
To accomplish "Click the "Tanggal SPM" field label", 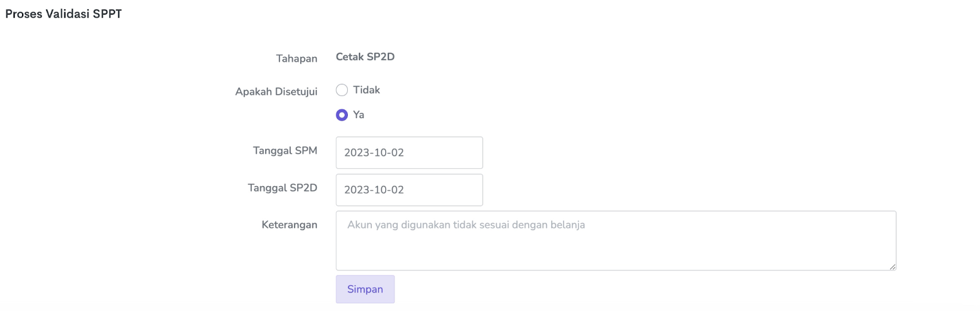I will (285, 151).
